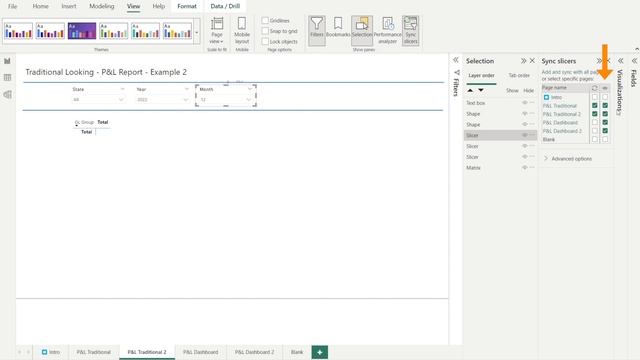Move layer down with the down arrow
The width and height of the screenshot is (640, 360).
tap(481, 90)
